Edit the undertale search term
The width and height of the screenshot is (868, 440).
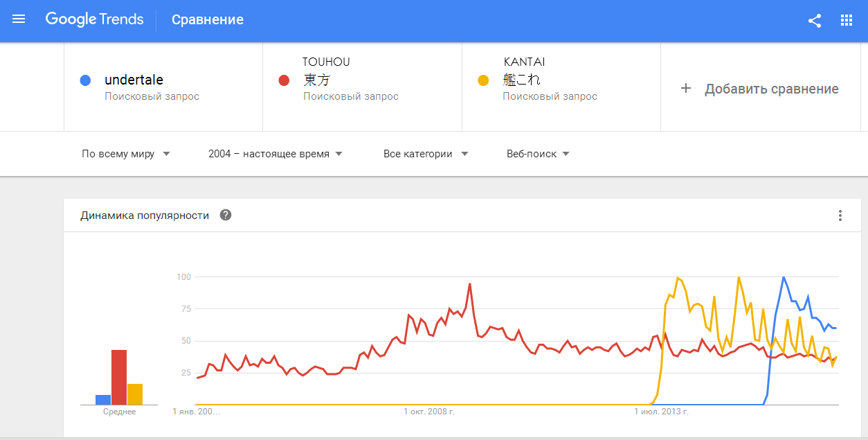point(134,80)
